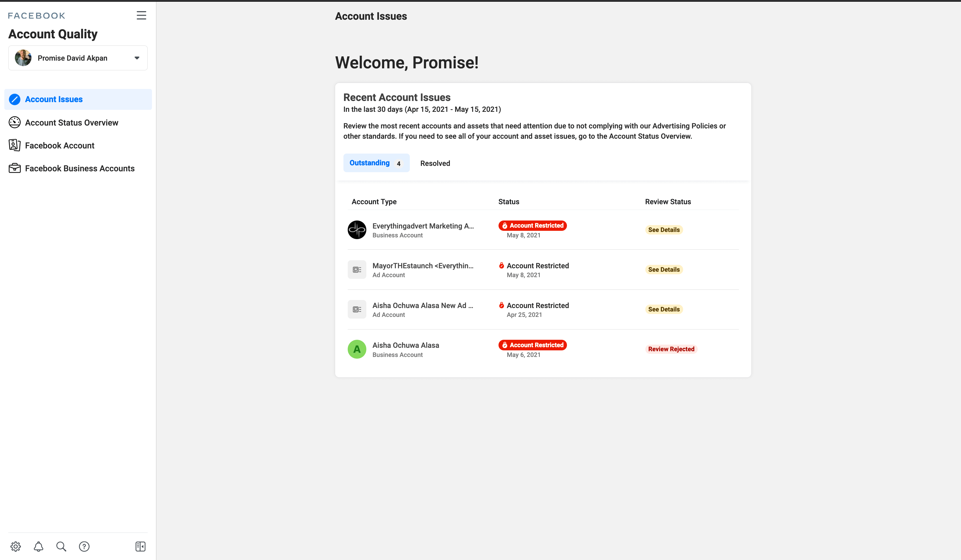
Task: See Details for Aisha Ochuwa Alasa New Ad
Action: pos(664,309)
